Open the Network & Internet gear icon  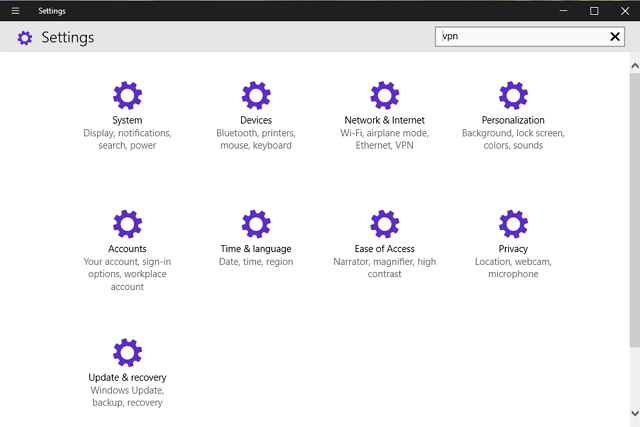click(x=384, y=96)
